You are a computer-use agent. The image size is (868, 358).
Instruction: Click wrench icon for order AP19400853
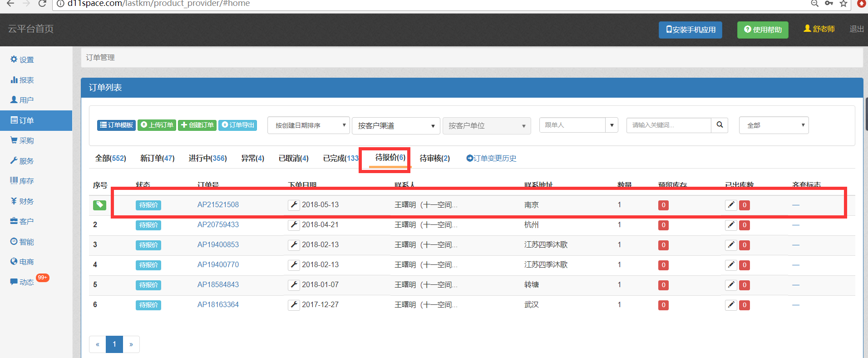[294, 245]
